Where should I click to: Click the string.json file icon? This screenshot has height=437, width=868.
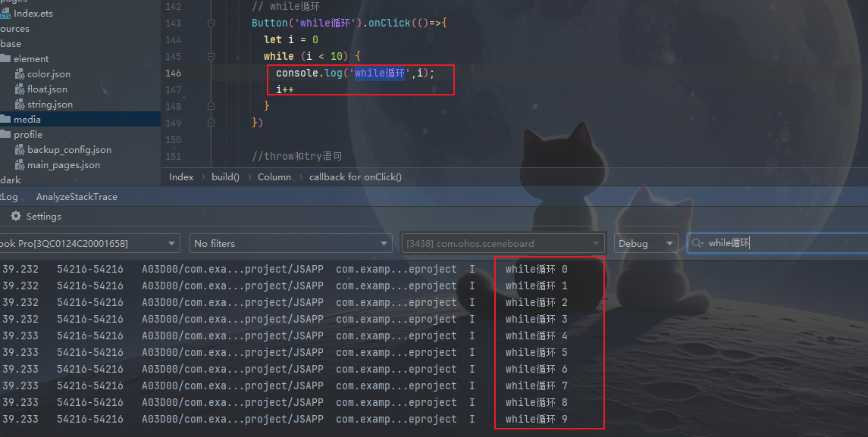coord(20,104)
